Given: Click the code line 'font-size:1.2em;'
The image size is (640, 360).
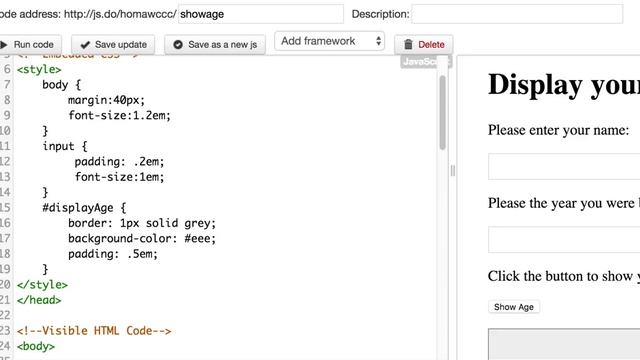Looking at the screenshot, I should pyautogui.click(x=119, y=116).
